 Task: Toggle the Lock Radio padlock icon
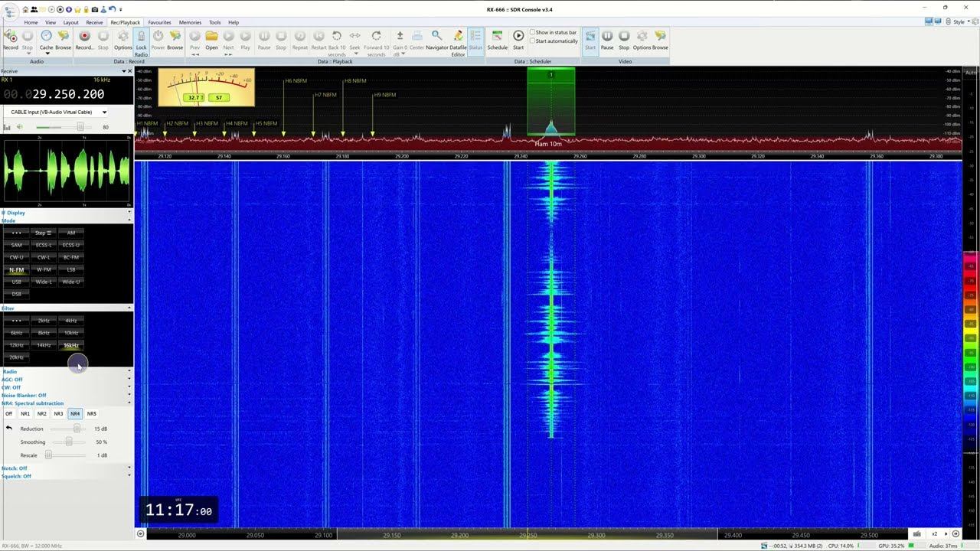tap(141, 36)
